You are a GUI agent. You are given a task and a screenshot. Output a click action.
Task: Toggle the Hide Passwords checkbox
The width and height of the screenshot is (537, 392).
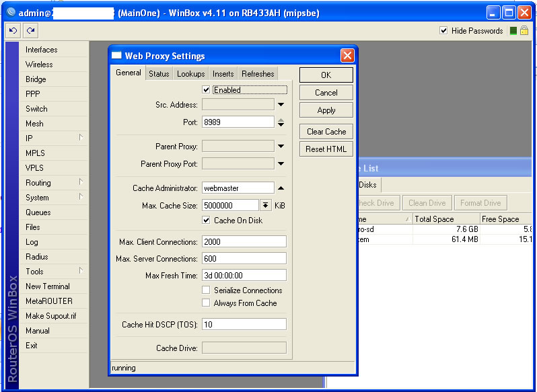tap(443, 30)
